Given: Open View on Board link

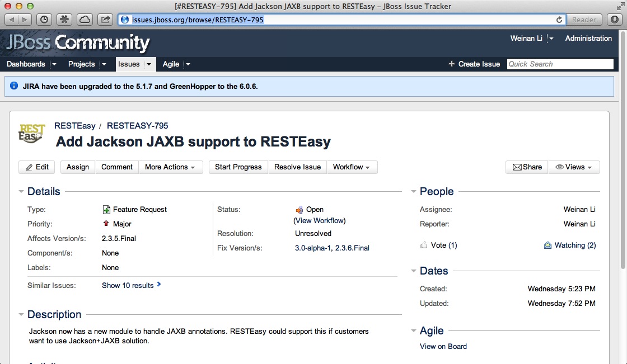Looking at the screenshot, I should click(443, 347).
